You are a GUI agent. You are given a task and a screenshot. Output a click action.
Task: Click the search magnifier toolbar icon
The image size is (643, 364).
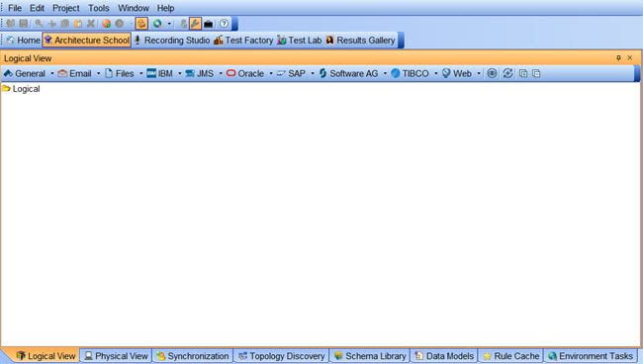(x=39, y=24)
